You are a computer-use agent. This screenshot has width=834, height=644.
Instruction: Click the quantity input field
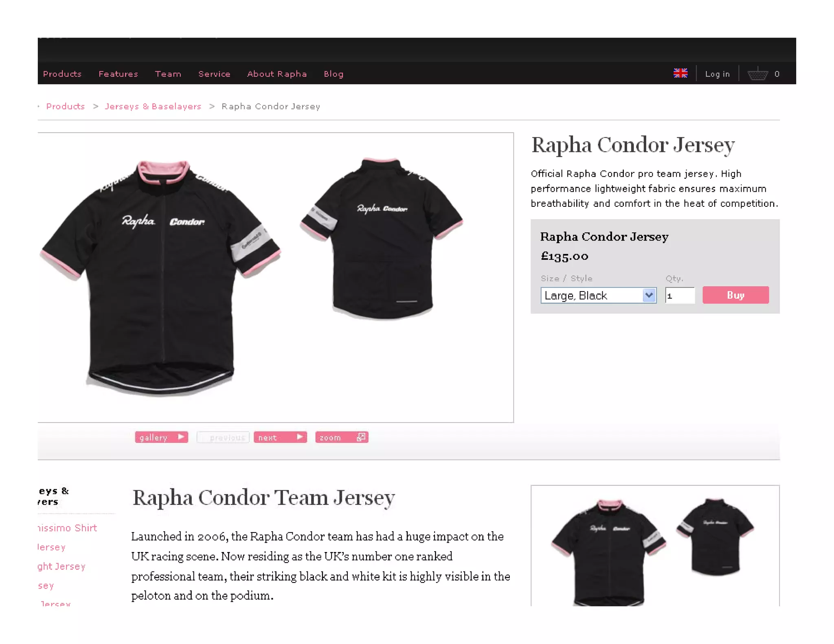pyautogui.click(x=680, y=295)
